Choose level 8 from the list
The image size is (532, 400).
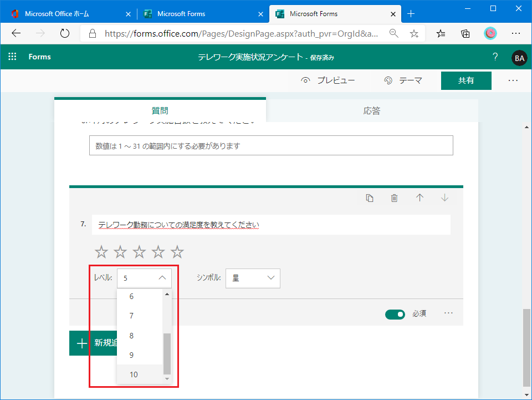tap(131, 336)
